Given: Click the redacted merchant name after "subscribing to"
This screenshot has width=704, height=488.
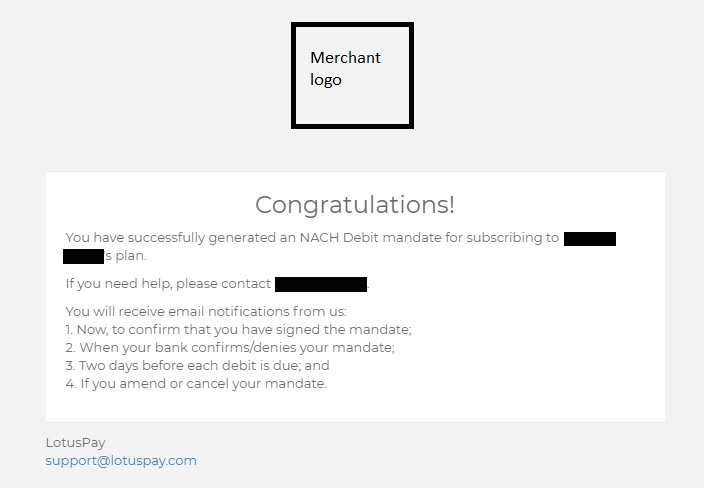Looking at the screenshot, I should (x=589, y=238).
